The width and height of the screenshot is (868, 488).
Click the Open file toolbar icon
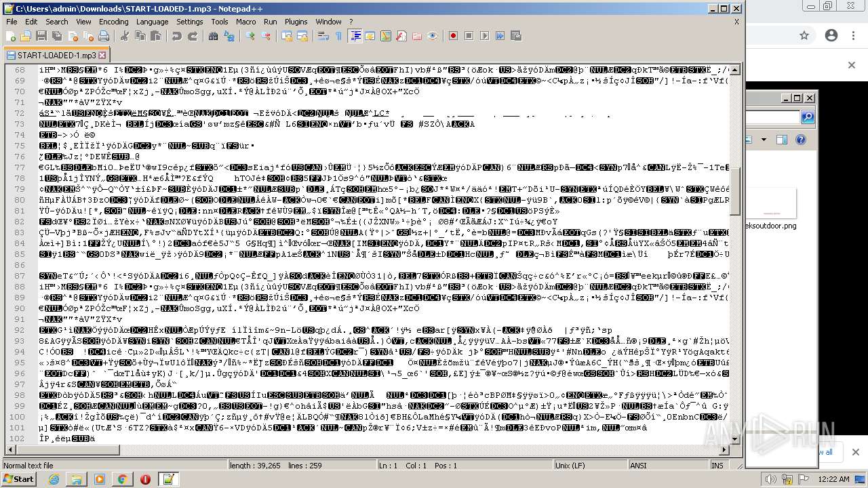26,36
